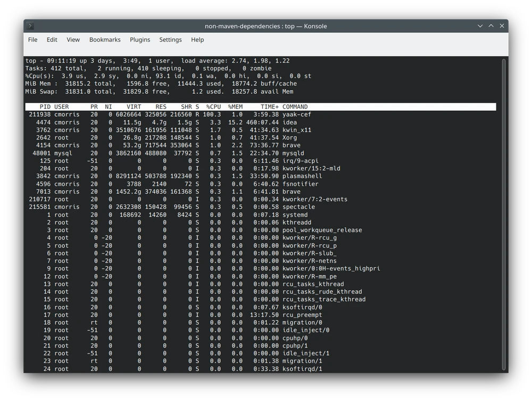Click the Konsole terminal icon in title bar
532x401 pixels.
click(x=30, y=26)
